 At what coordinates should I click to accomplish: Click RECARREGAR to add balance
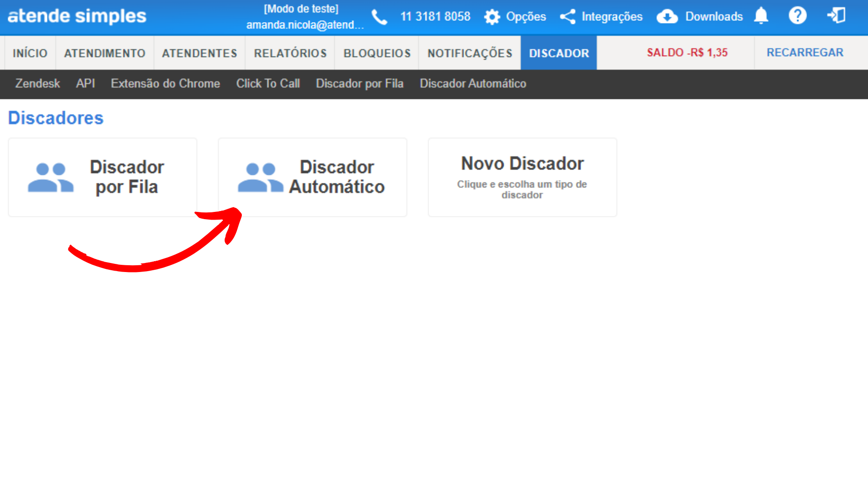(805, 52)
